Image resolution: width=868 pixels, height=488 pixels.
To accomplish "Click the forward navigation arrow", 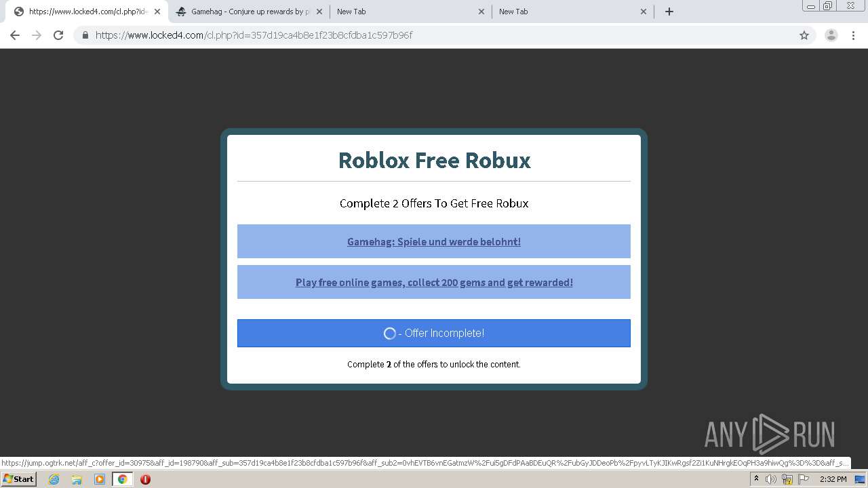I will pyautogui.click(x=37, y=35).
